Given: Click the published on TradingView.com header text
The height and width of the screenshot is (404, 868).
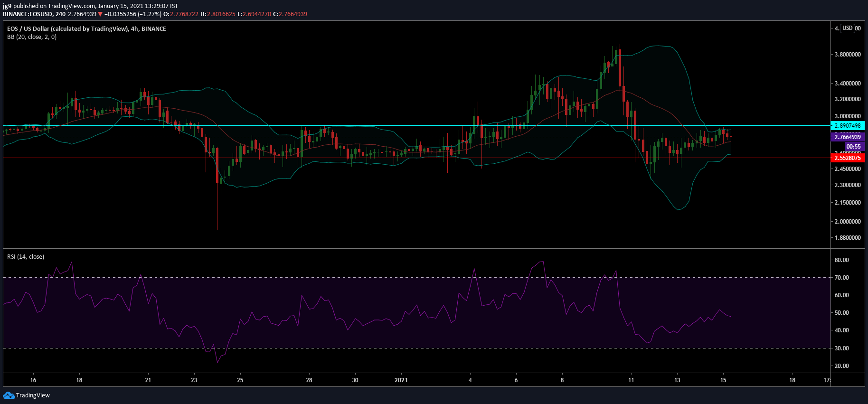Looking at the screenshot, I should pyautogui.click(x=55, y=6).
